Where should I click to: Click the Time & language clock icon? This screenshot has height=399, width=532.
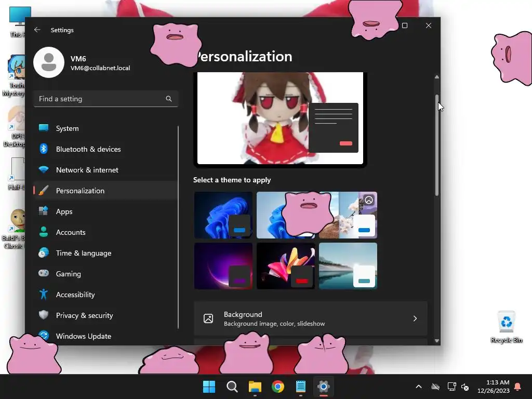[44, 253]
